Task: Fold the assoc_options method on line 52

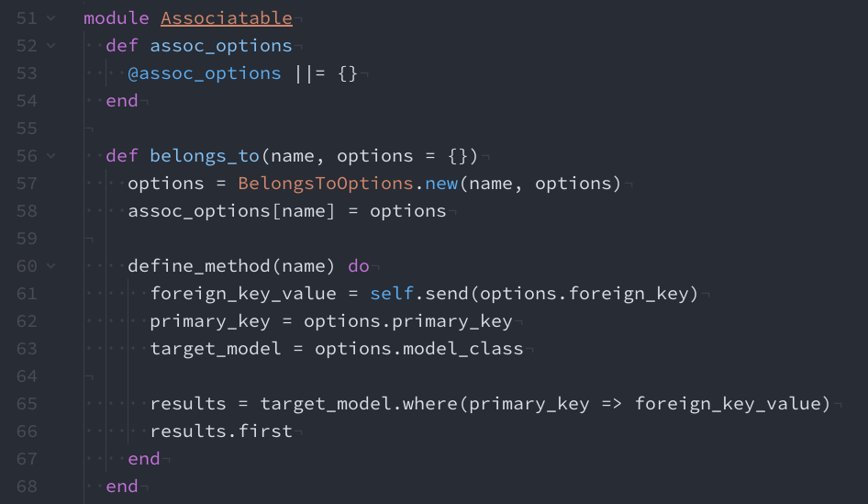Action: (50, 46)
